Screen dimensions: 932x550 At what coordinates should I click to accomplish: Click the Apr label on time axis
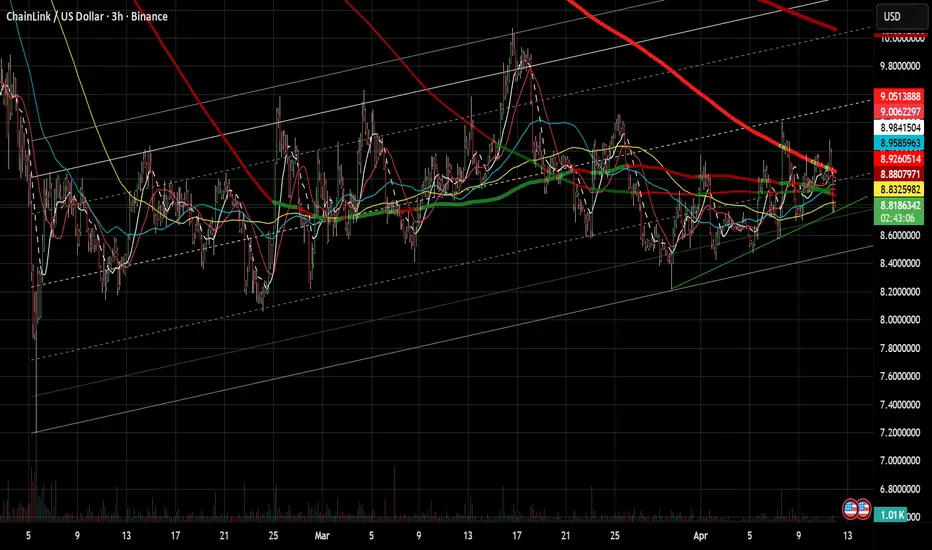[x=701, y=536]
